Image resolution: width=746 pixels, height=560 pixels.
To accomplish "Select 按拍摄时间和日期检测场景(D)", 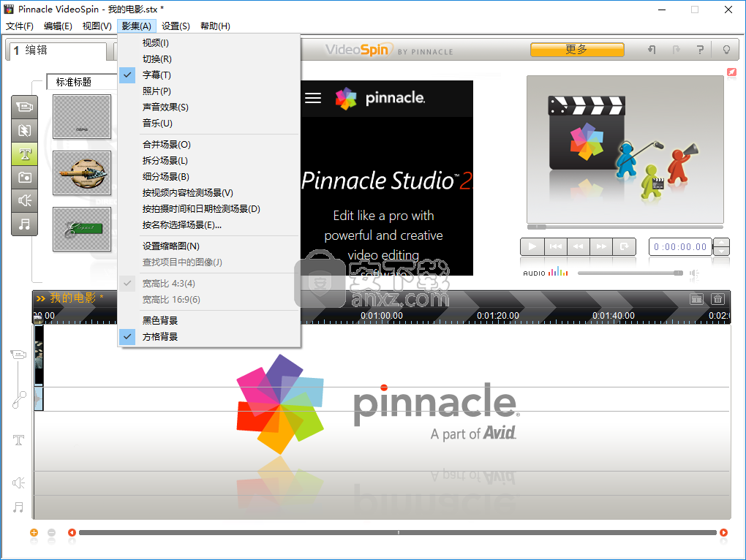I will point(209,208).
